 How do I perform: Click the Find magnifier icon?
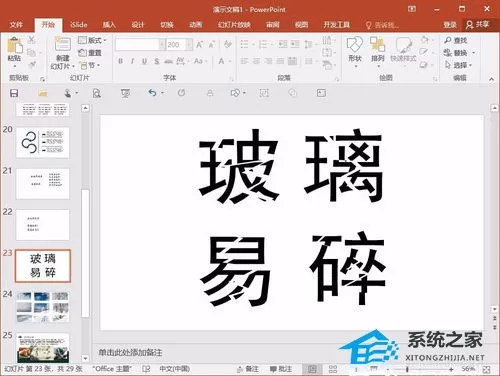pyautogui.click(x=448, y=40)
